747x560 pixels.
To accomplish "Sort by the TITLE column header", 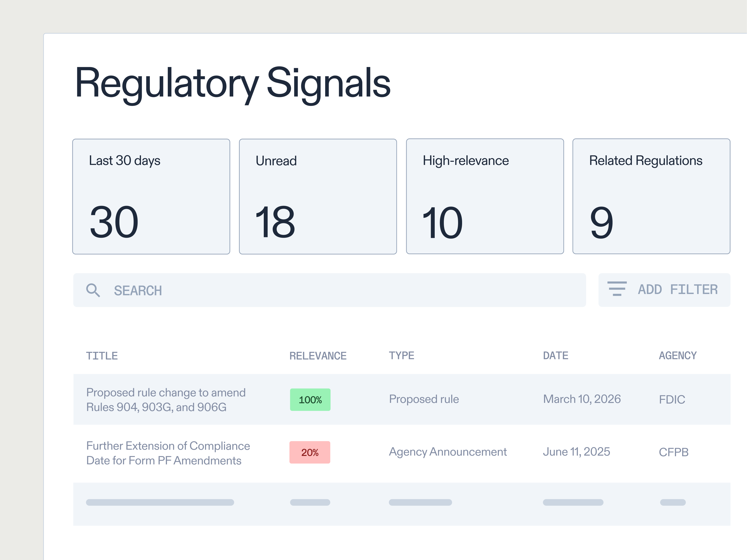I will (x=102, y=356).
